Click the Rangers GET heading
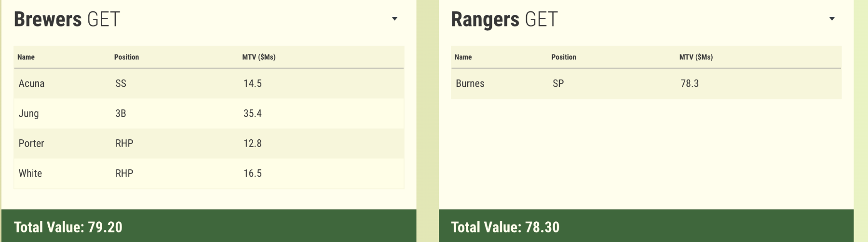Image resolution: width=868 pixels, height=242 pixels. click(x=504, y=19)
